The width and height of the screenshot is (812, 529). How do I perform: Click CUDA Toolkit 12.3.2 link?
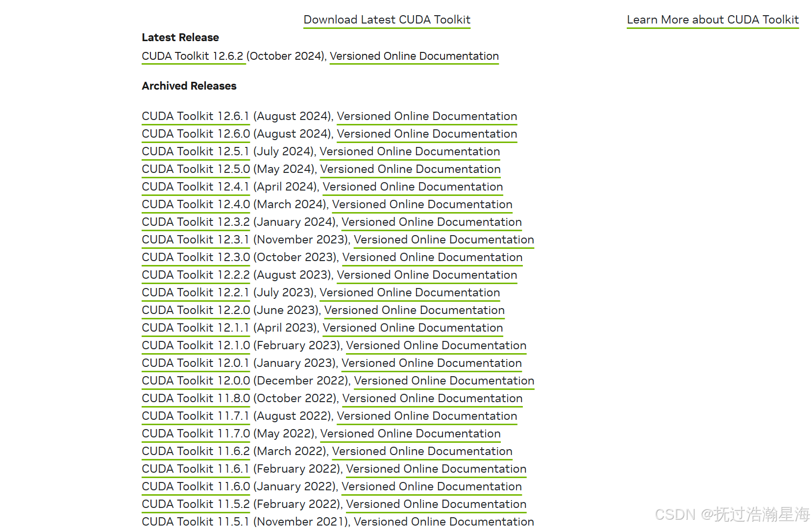pyautogui.click(x=196, y=222)
